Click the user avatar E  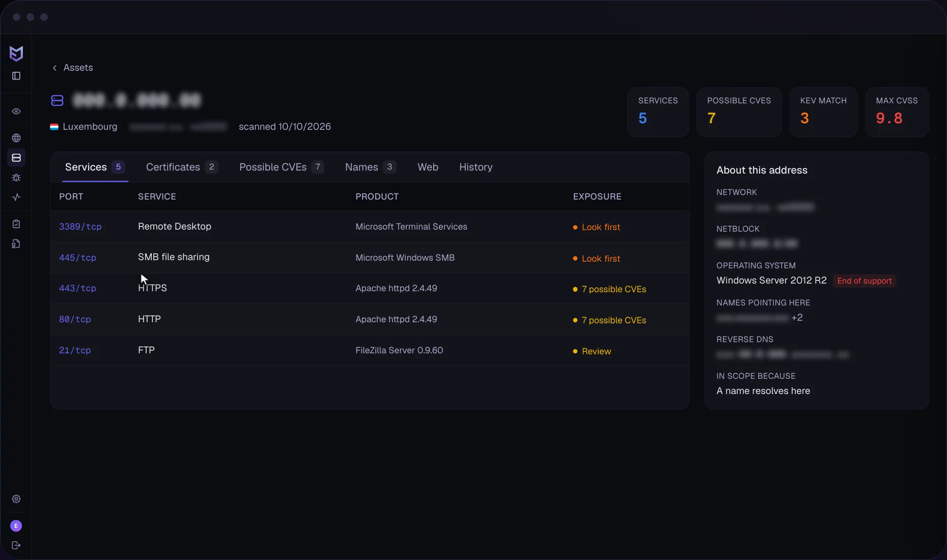click(16, 526)
